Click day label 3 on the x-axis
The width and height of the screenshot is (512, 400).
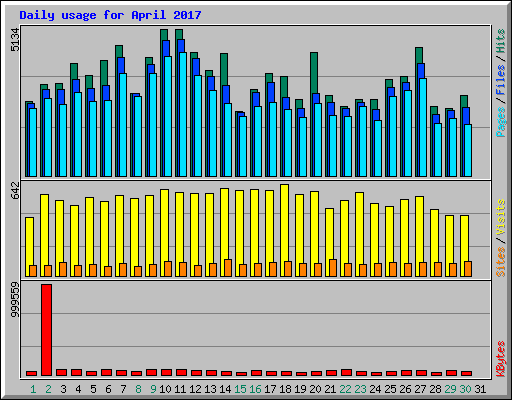click(x=63, y=389)
